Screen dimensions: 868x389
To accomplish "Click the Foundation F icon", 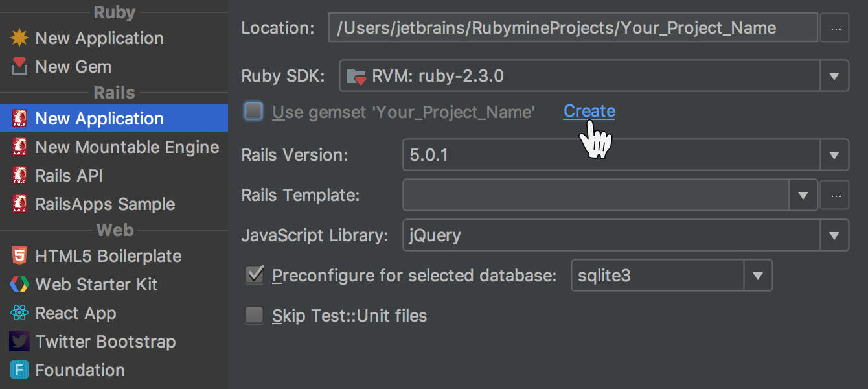I will 19,370.
